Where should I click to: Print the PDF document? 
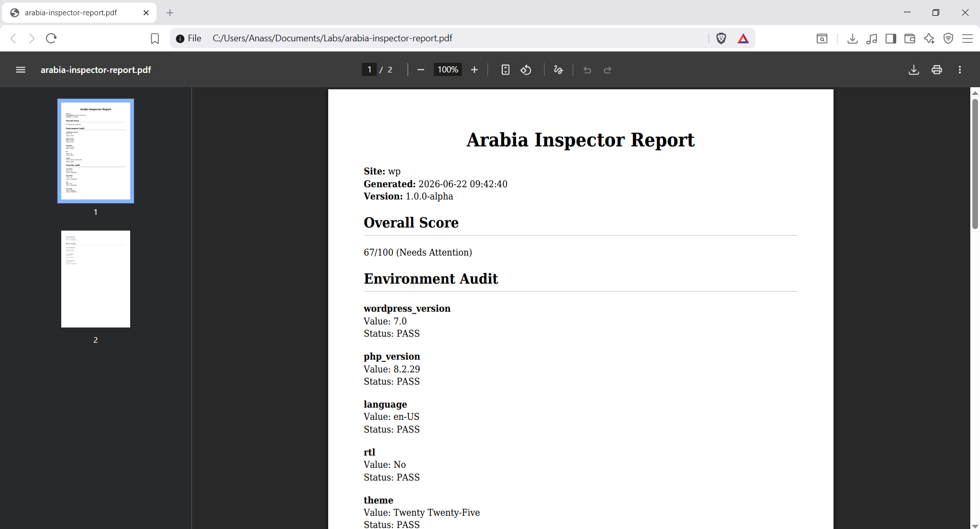coord(937,70)
